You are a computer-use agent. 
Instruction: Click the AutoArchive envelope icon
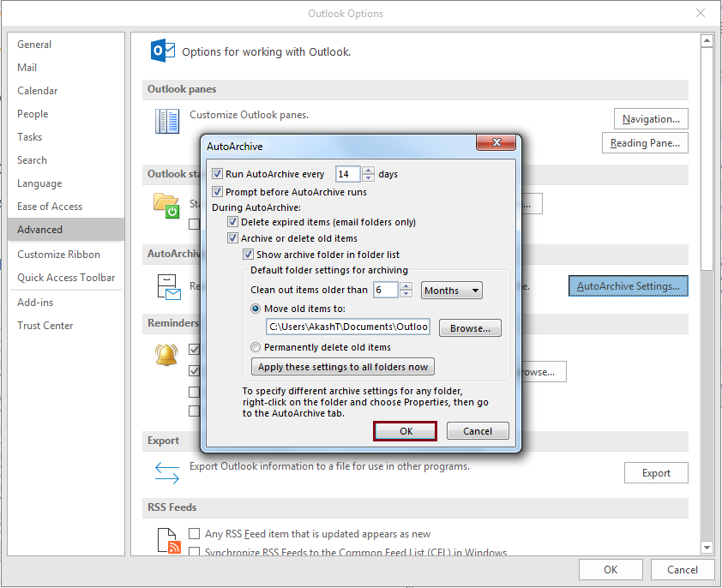pos(166,287)
